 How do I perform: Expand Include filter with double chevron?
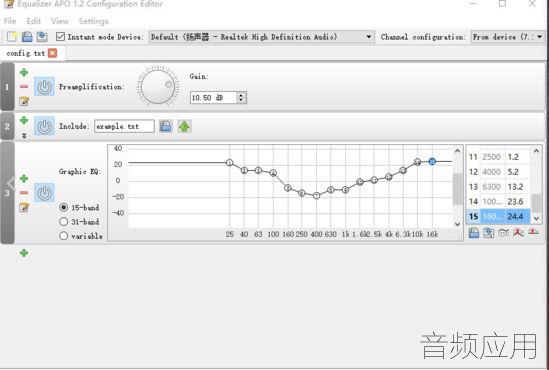(24, 135)
